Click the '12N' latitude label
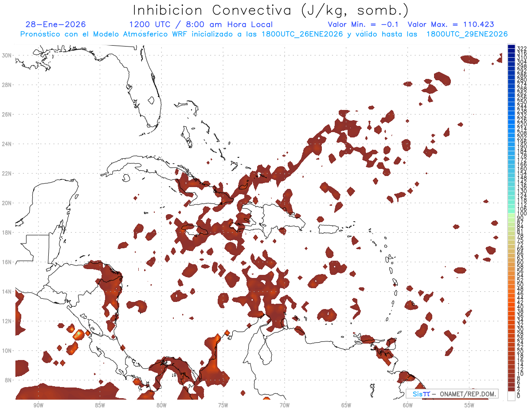 7,321
